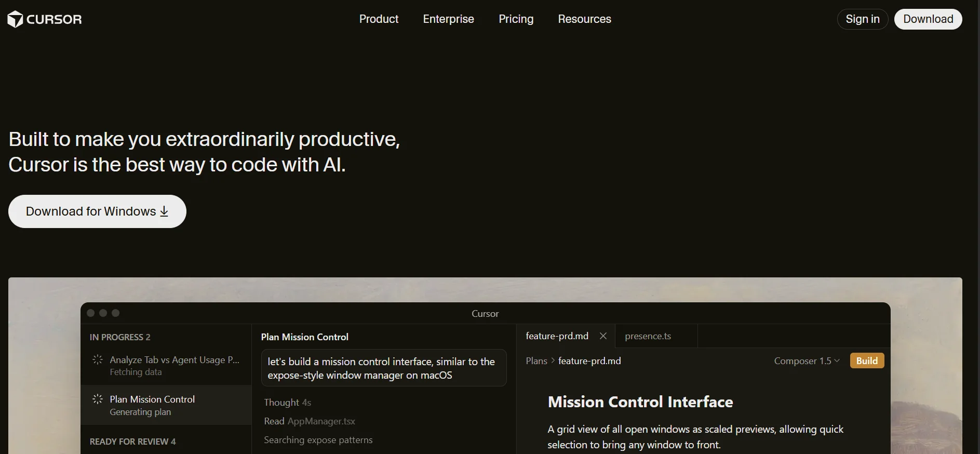Click the download arrow icon beside Windows
The width and height of the screenshot is (980, 454).
point(164,211)
